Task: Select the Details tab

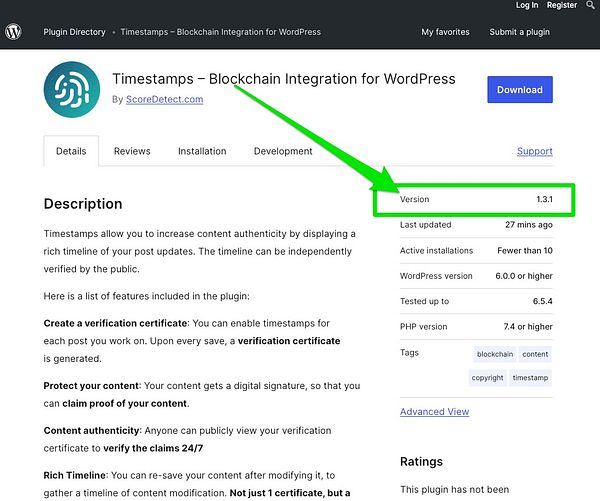Action: 71,151
